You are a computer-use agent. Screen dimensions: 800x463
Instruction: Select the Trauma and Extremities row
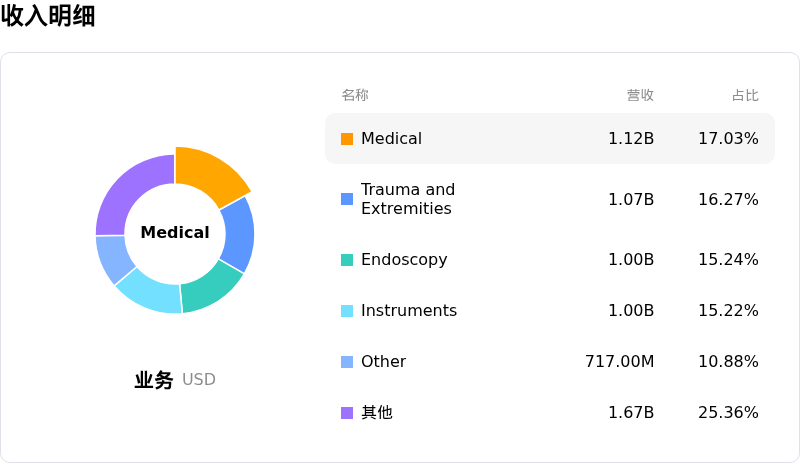[550, 199]
